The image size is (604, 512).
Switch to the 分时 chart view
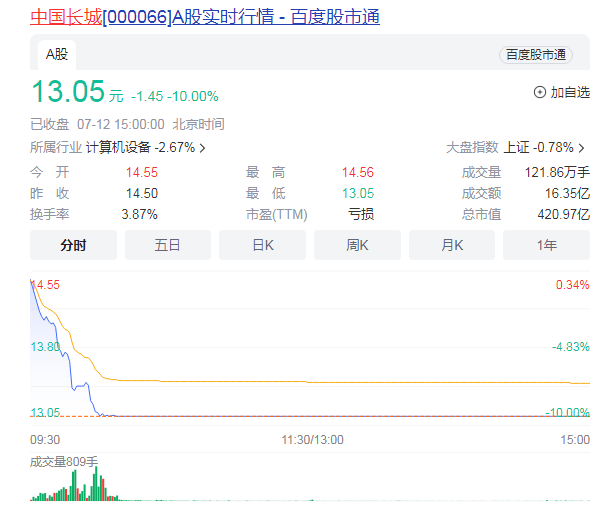coord(73,245)
